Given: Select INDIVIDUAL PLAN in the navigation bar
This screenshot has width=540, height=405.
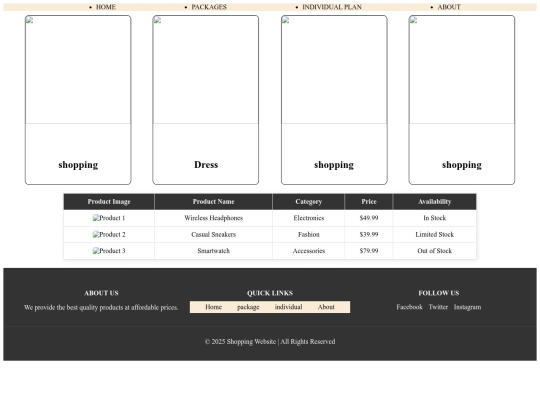Looking at the screenshot, I should pyautogui.click(x=332, y=7).
